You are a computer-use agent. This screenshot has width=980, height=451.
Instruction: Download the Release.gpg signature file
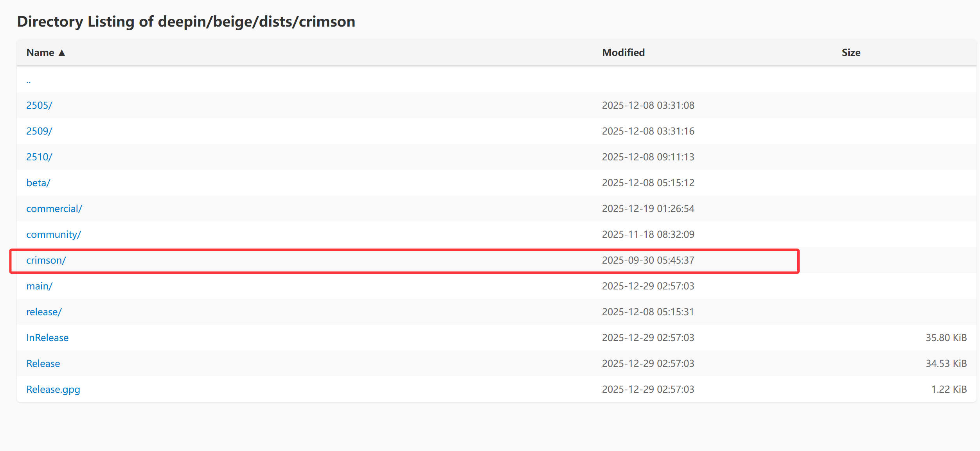(53, 389)
